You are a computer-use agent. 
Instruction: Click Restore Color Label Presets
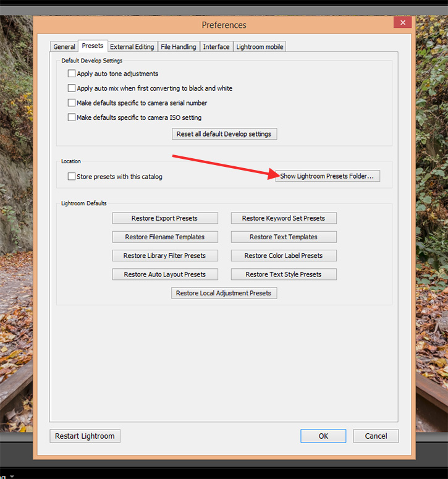pyautogui.click(x=284, y=256)
